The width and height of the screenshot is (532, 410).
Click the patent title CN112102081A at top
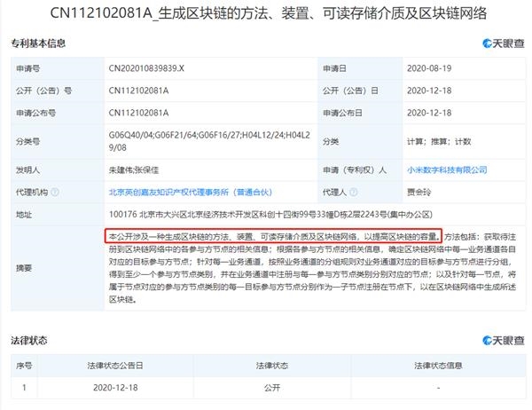[x=266, y=13]
